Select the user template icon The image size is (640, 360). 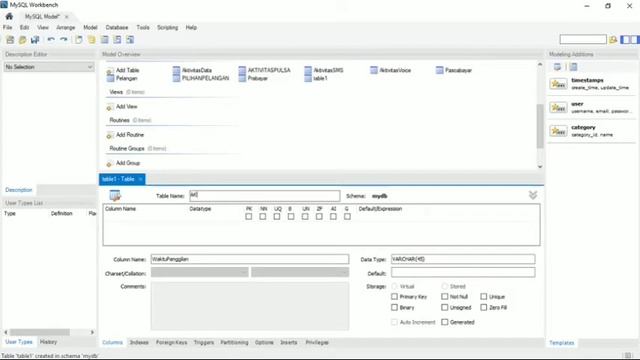[x=558, y=107]
